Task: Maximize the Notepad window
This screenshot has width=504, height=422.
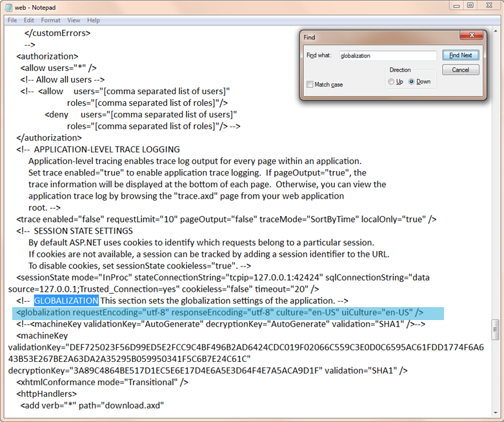Action: tap(470, 5)
